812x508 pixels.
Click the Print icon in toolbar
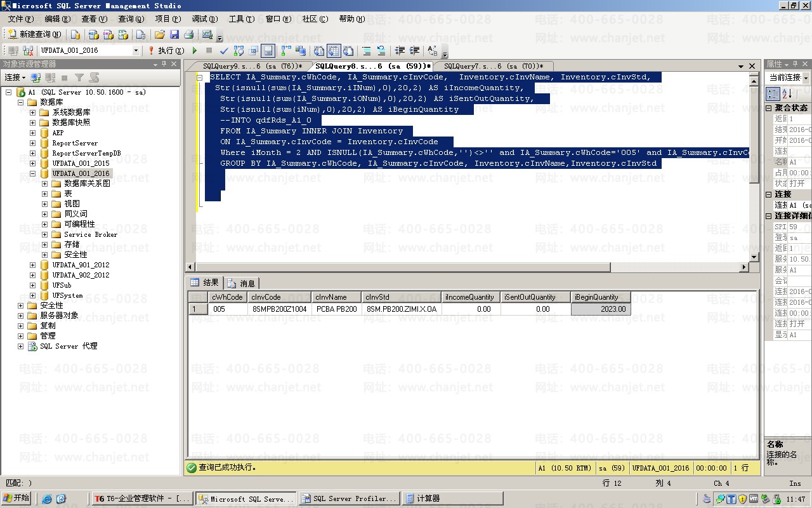point(189,34)
